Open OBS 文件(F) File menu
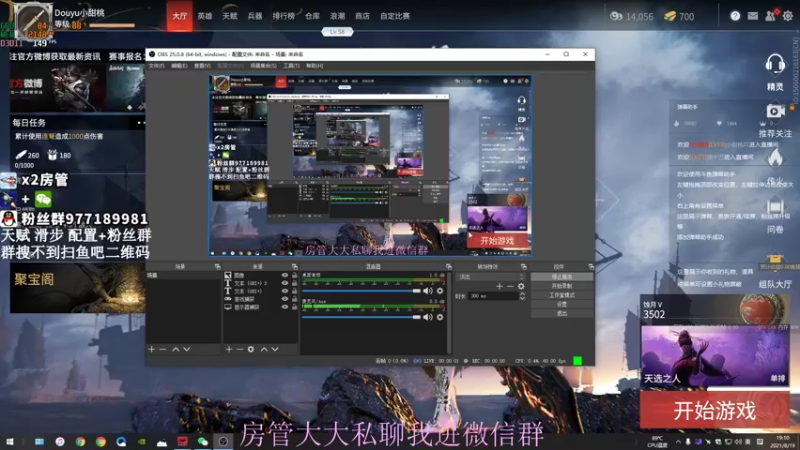Viewport: 800px width, 450px height. click(x=157, y=66)
